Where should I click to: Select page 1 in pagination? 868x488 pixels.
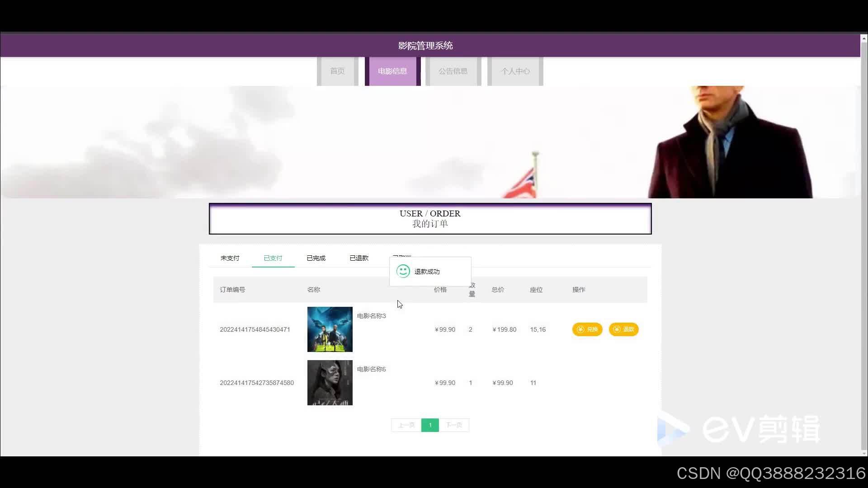pos(430,425)
